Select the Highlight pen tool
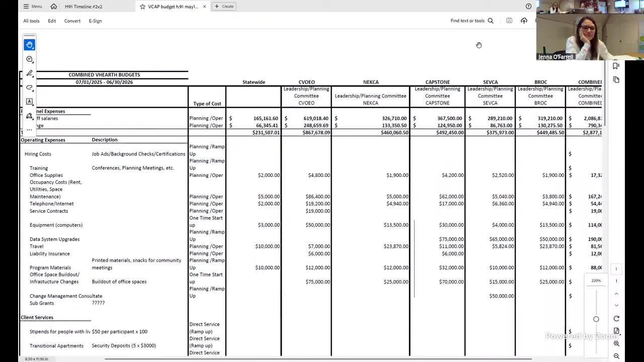The width and height of the screenshot is (644, 362). [x=30, y=73]
